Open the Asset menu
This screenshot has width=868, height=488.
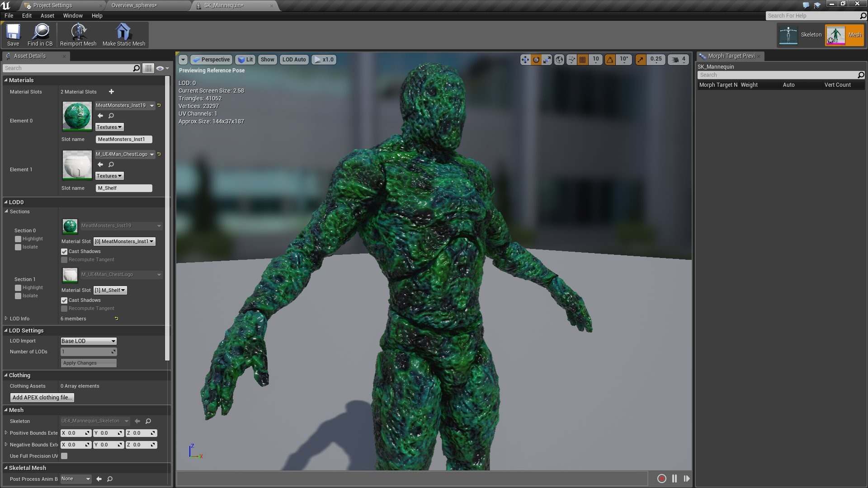point(47,15)
